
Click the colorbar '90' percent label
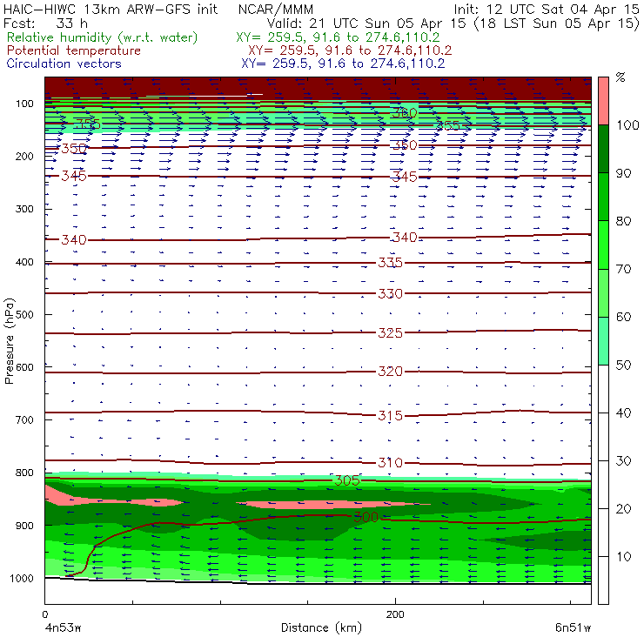tap(623, 173)
